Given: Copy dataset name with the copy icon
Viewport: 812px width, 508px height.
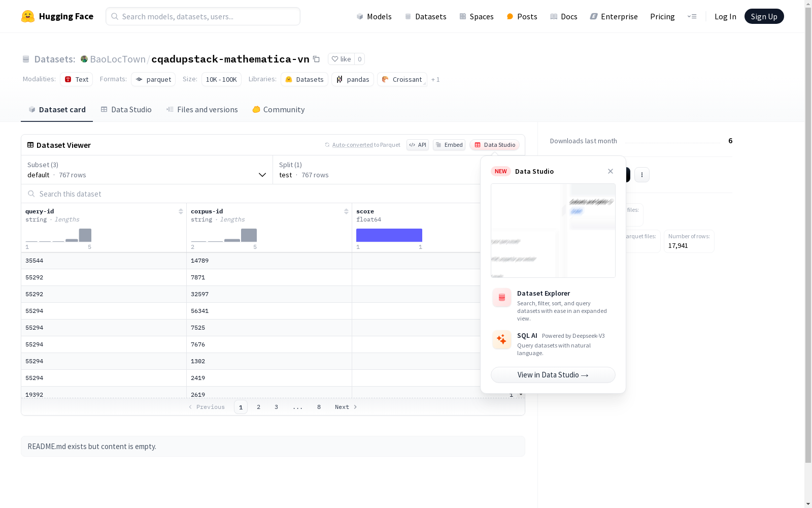Looking at the screenshot, I should (316, 59).
